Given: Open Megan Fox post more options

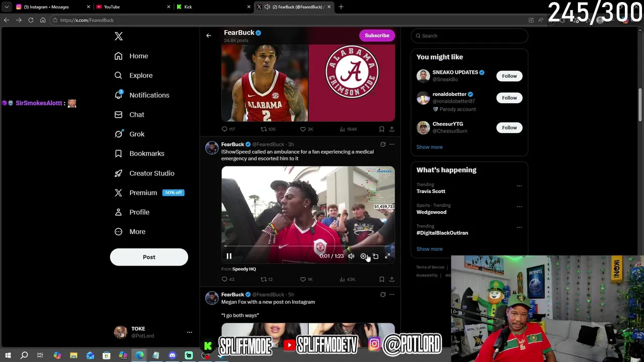Looking at the screenshot, I should 392,295.
